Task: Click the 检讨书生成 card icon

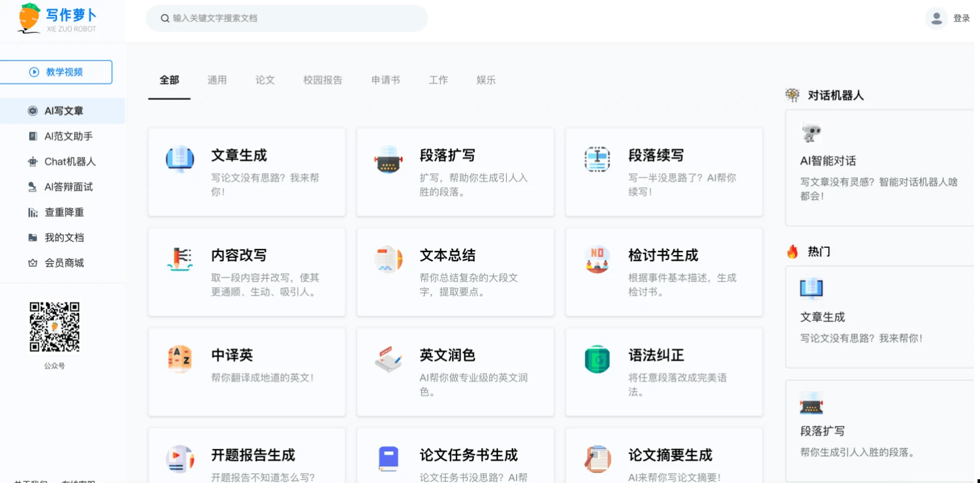Action: [x=597, y=259]
